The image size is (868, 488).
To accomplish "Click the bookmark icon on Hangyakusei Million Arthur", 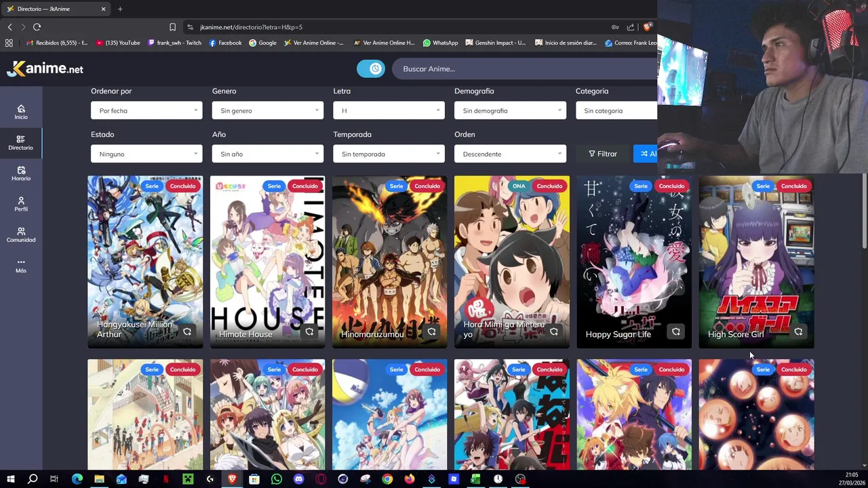I will pyautogui.click(x=187, y=331).
